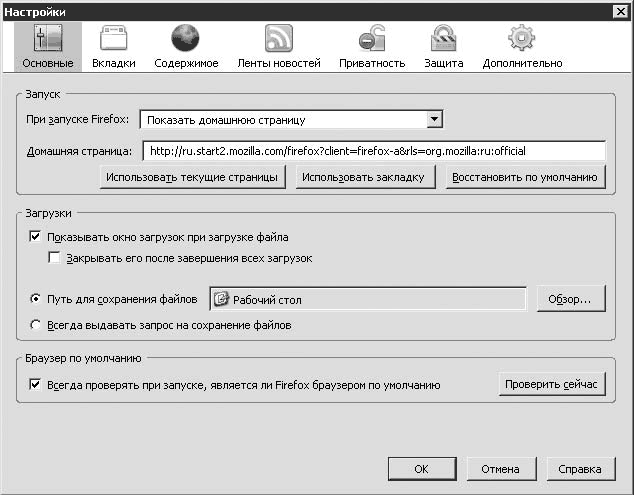This screenshot has width=634, height=495.
Task: Click the Домашняя страница URL field
Action: click(372, 151)
